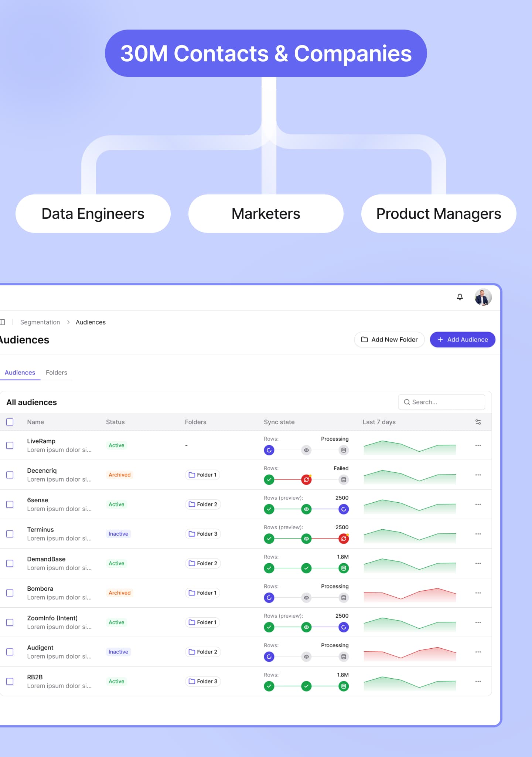Open the three-dot menu for Terminus

pos(478,534)
